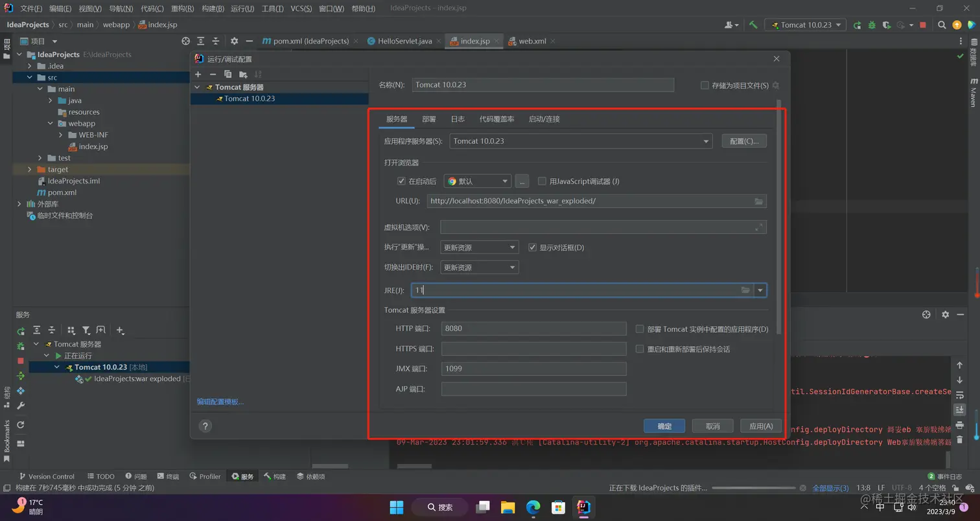The width and height of the screenshot is (980, 521).
Task: Remove the selected configuration with the minus icon
Action: coord(213,74)
